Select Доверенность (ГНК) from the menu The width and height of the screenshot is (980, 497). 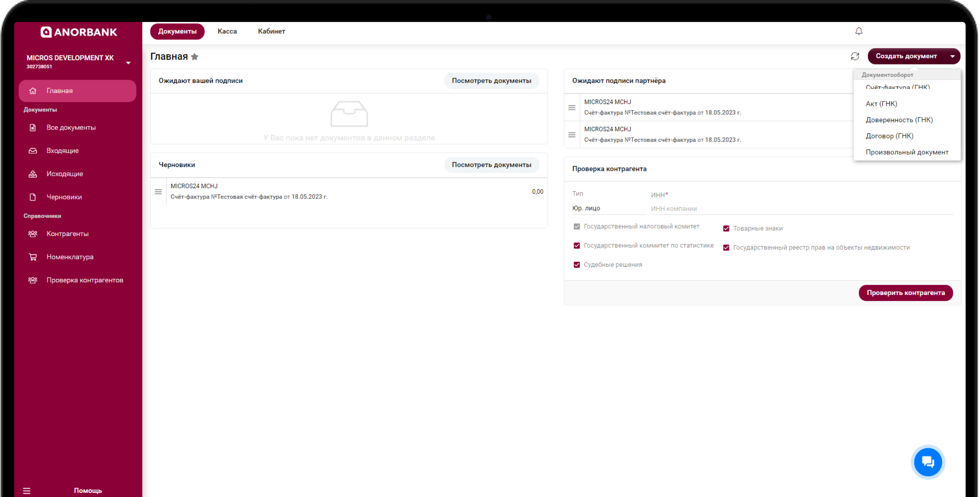point(907,120)
